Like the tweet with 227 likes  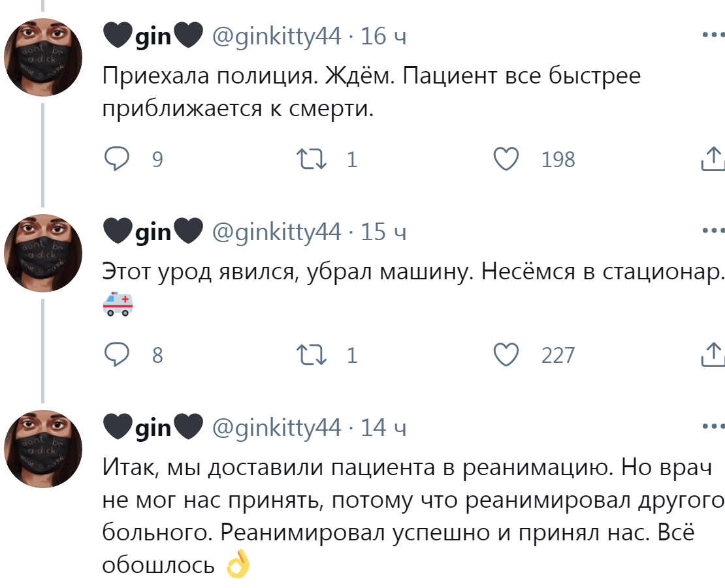click(506, 355)
